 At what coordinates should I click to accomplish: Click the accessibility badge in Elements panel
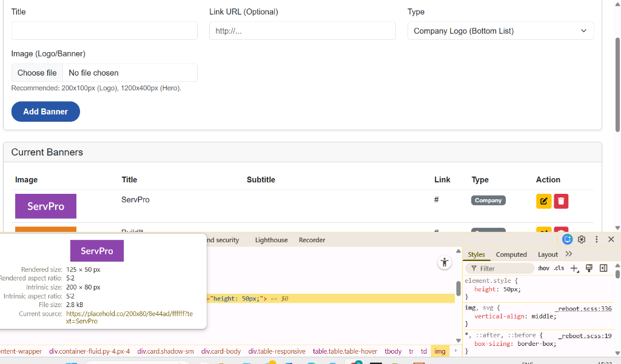[x=445, y=262]
